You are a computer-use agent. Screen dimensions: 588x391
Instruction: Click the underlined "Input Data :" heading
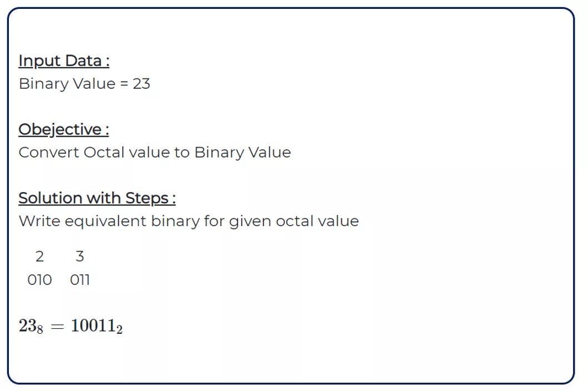(x=64, y=61)
